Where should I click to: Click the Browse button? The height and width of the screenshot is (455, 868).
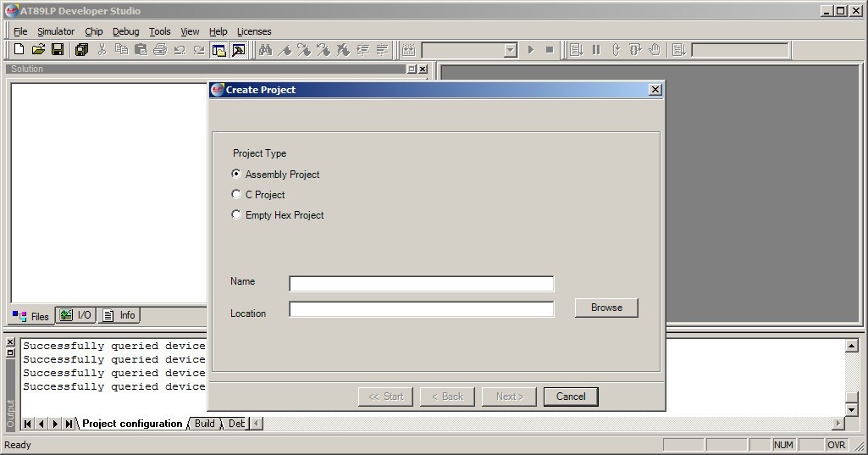click(606, 308)
